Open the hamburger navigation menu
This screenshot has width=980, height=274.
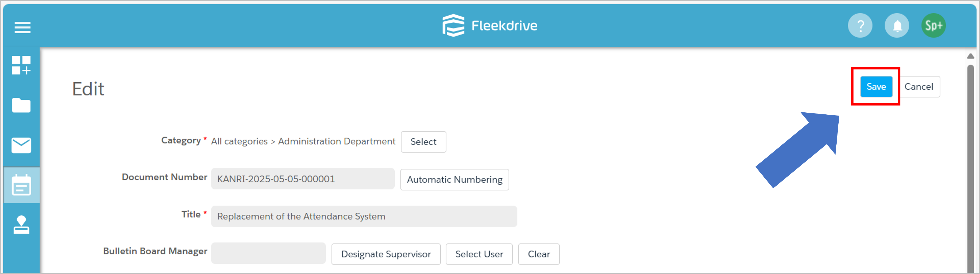[22, 27]
